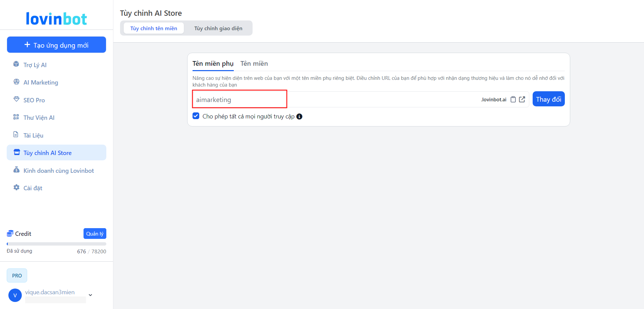Uncheck Cho phép tất cả mọi người truy cập
The height and width of the screenshot is (309, 644).
[x=196, y=116]
